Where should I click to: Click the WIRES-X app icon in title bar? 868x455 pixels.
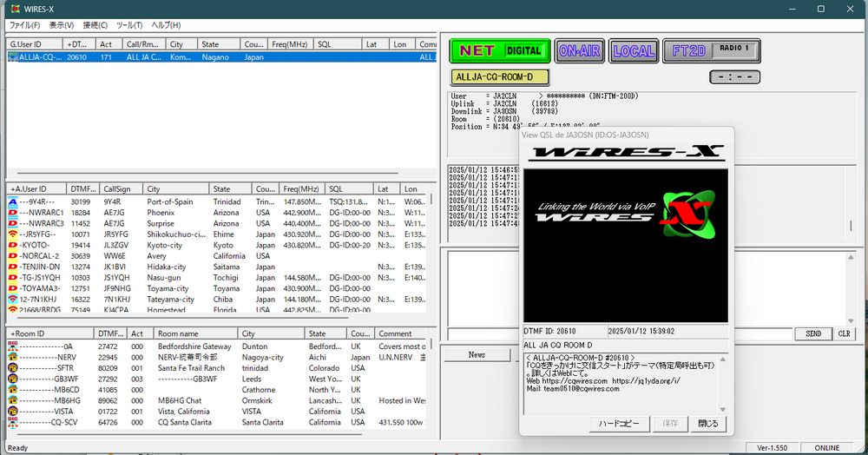pyautogui.click(x=14, y=9)
